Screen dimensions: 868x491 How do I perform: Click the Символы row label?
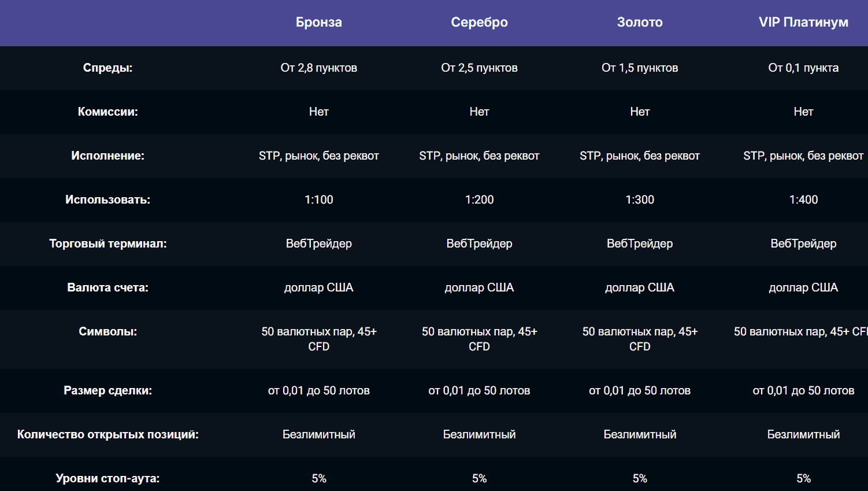pos(107,331)
